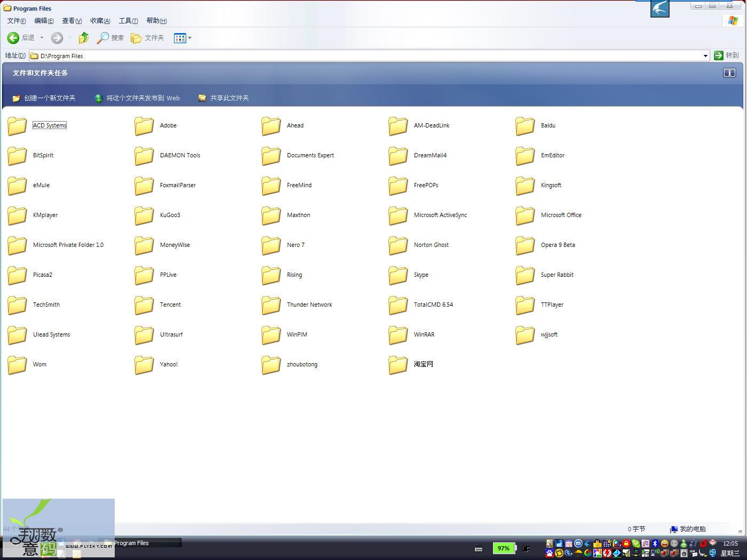
Task: Select the Baidu folder icon
Action: click(x=525, y=126)
